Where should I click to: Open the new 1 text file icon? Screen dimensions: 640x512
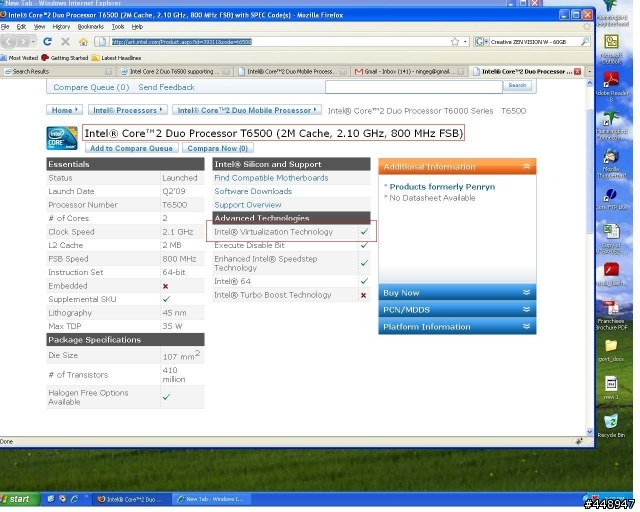[611, 387]
